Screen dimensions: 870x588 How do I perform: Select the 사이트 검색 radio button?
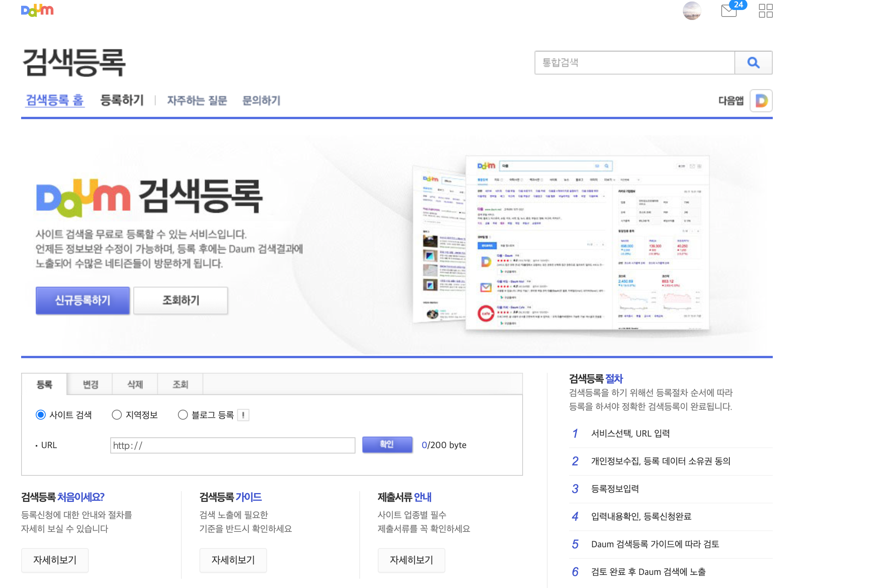[x=41, y=415]
